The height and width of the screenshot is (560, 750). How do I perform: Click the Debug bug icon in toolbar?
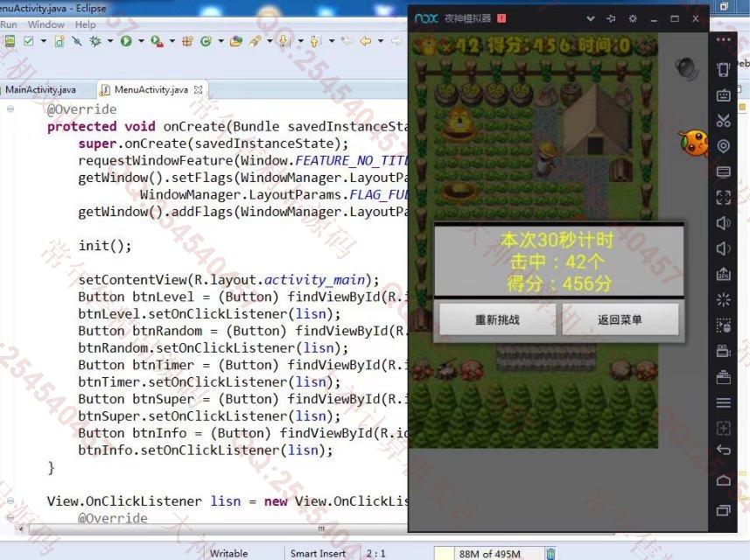click(96, 41)
